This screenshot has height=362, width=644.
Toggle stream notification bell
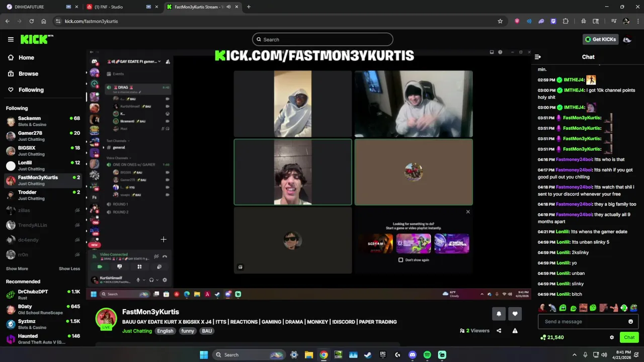pos(499,314)
